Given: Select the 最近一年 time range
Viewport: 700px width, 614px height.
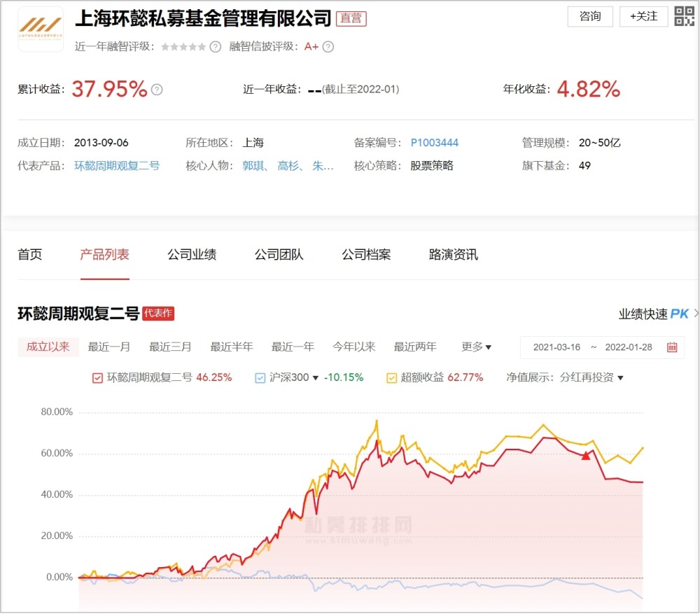Looking at the screenshot, I should tap(293, 347).
